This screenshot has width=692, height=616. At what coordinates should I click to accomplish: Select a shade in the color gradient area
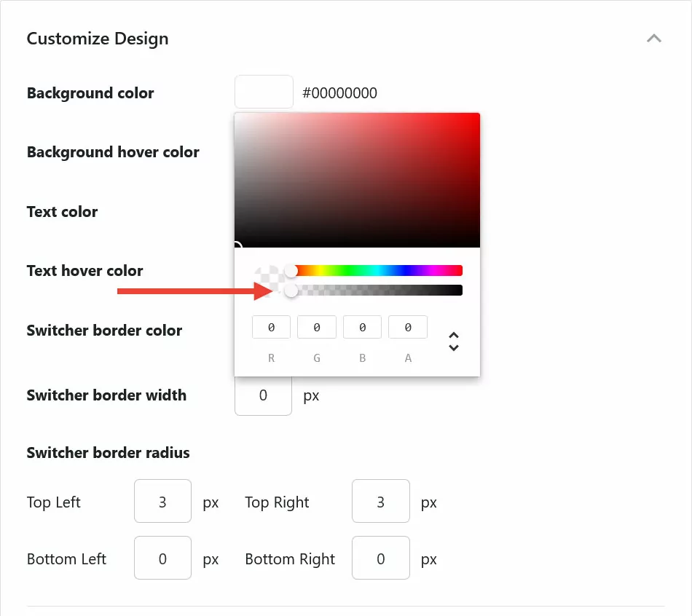coord(357,180)
